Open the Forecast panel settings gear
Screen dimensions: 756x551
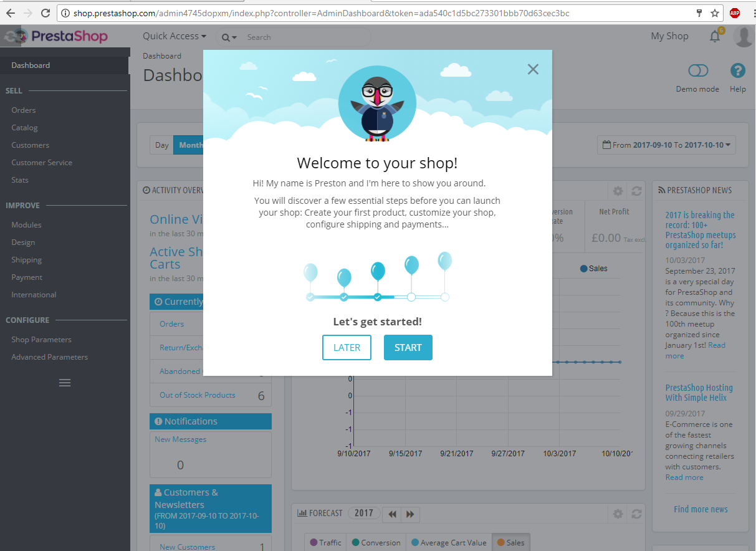tap(618, 514)
